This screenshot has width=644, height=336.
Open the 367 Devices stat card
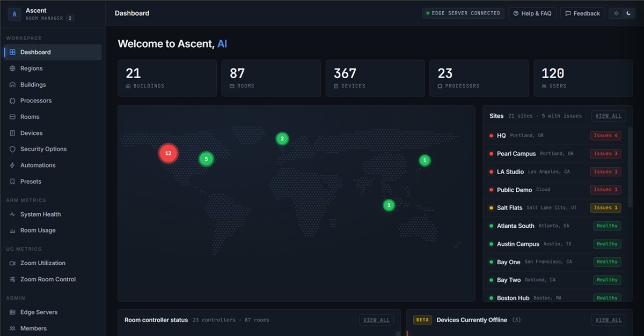pos(375,78)
